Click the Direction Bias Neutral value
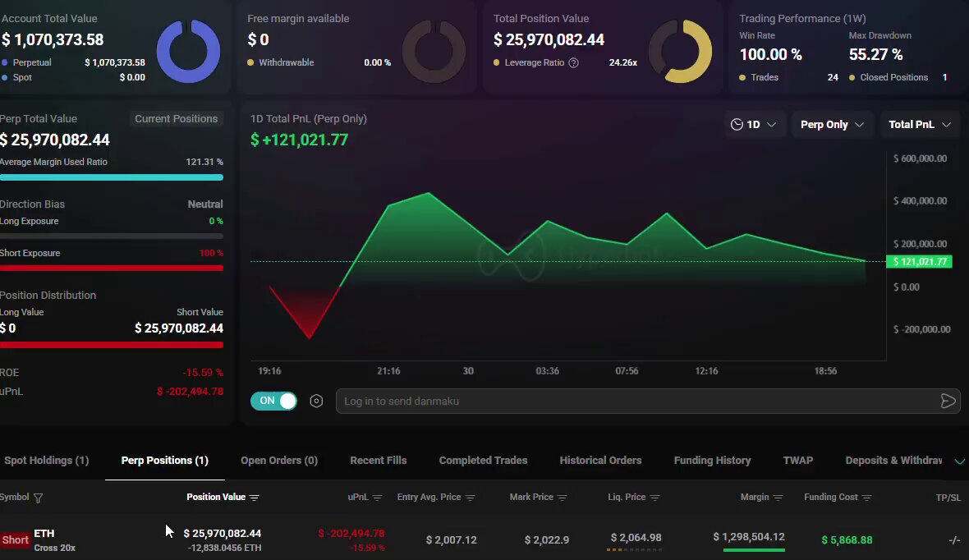 click(205, 204)
